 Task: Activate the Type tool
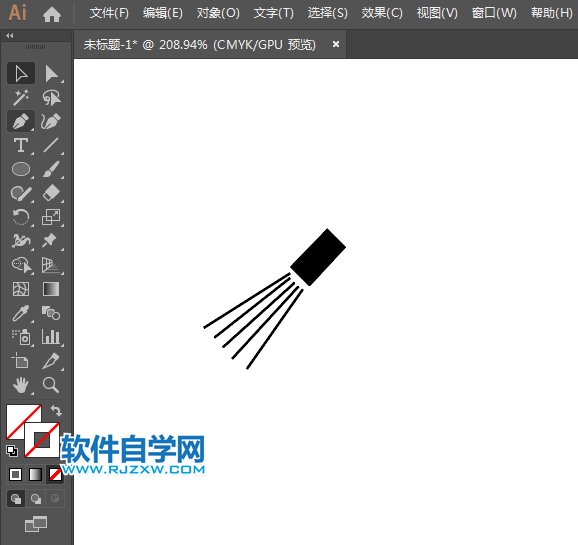click(x=21, y=145)
